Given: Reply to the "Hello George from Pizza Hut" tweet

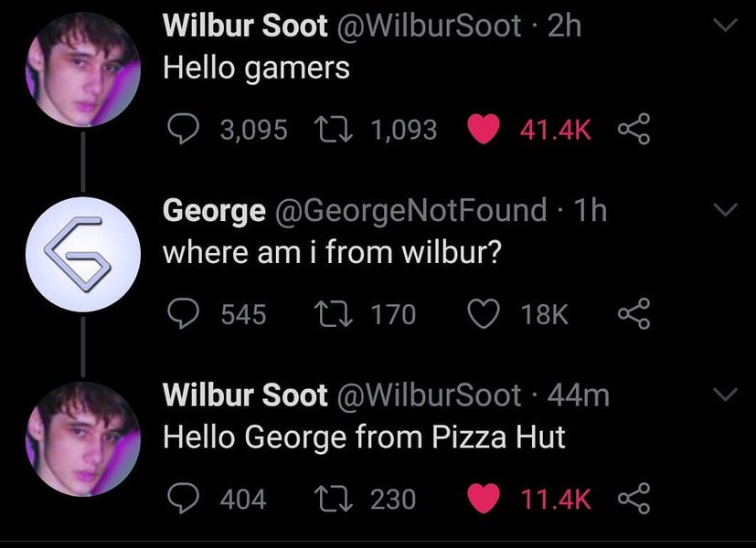Looking at the screenshot, I should point(186,498).
